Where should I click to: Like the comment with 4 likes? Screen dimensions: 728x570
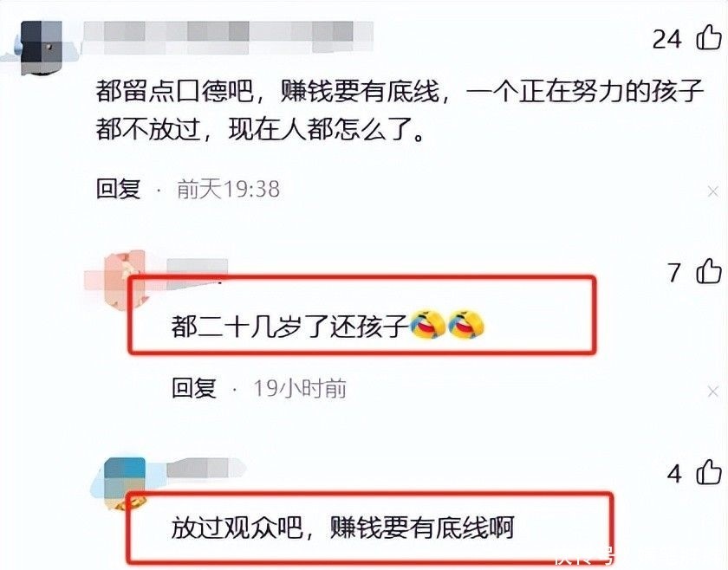pyautogui.click(x=709, y=472)
